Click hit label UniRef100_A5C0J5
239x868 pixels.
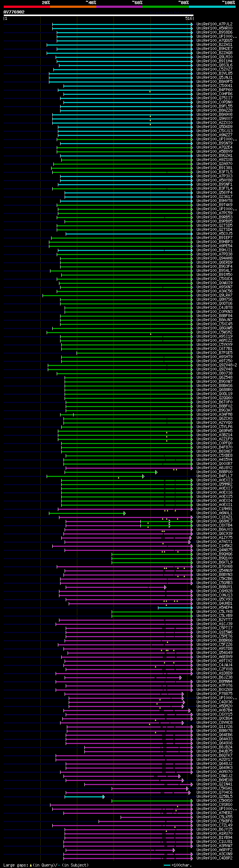(x=214, y=234)
